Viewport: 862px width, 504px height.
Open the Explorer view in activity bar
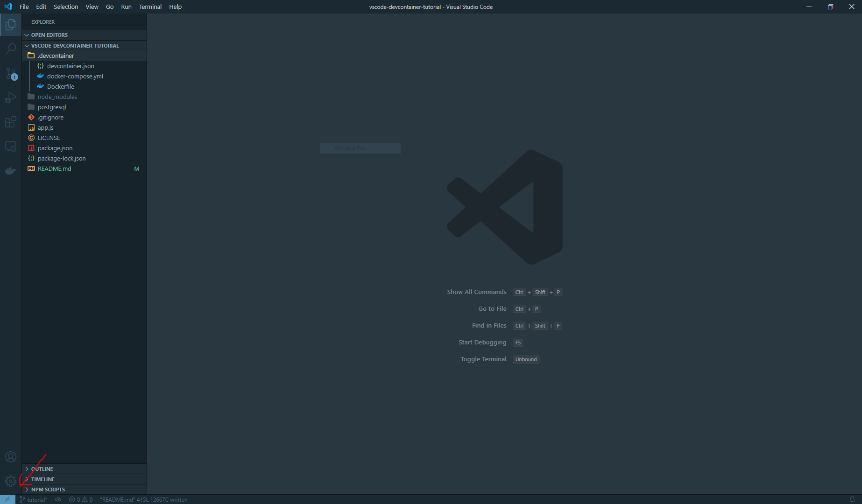11,24
